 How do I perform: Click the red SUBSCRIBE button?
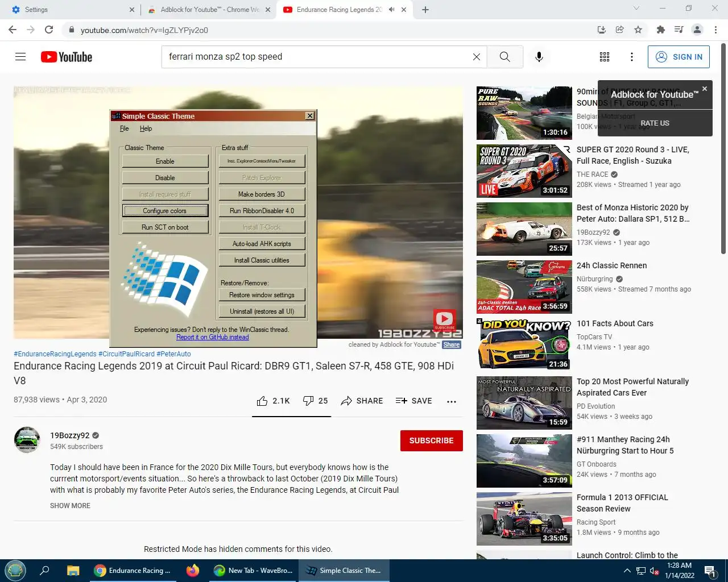coord(431,440)
